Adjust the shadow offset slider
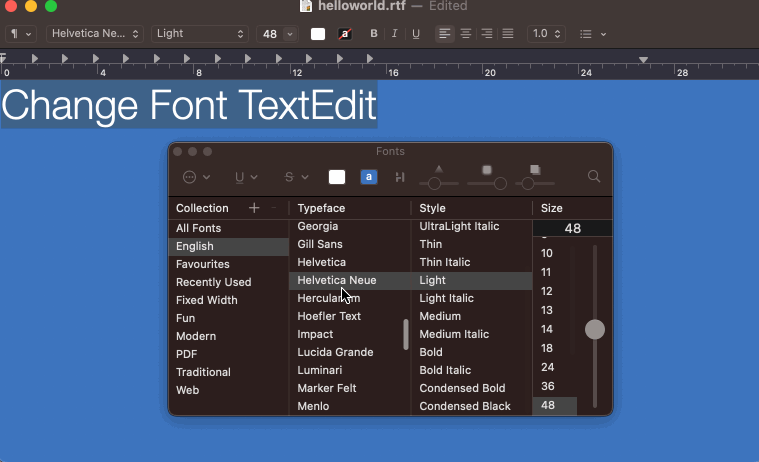This screenshot has width=759, height=462. pos(528,184)
